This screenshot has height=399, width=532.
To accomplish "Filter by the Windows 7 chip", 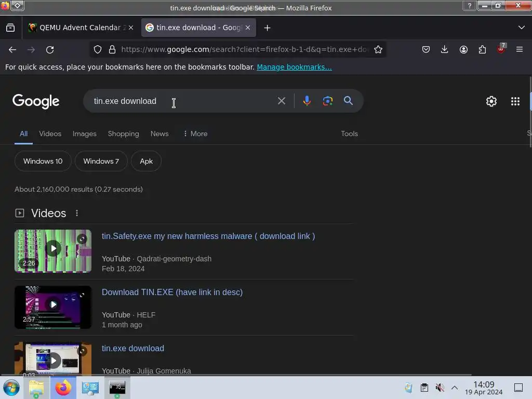I will (x=101, y=161).
